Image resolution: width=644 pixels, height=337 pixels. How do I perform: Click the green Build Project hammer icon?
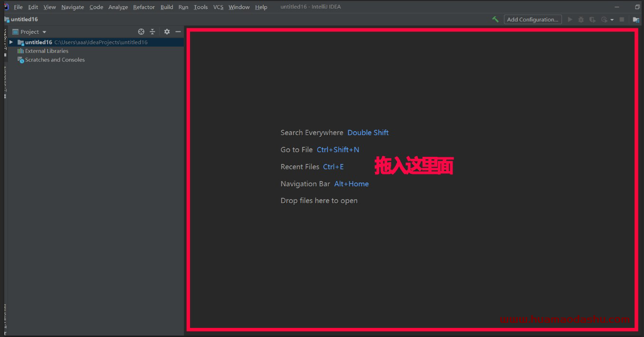[495, 19]
